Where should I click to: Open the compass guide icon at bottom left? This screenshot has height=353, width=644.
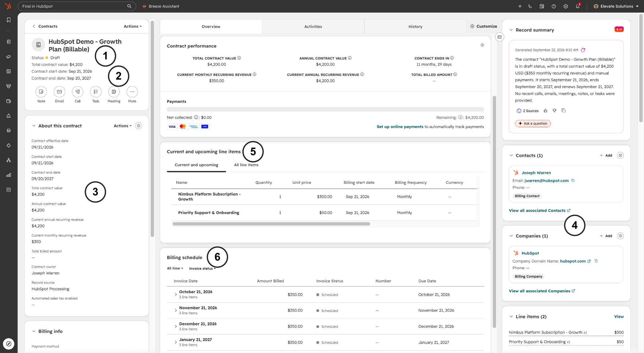[9, 344]
